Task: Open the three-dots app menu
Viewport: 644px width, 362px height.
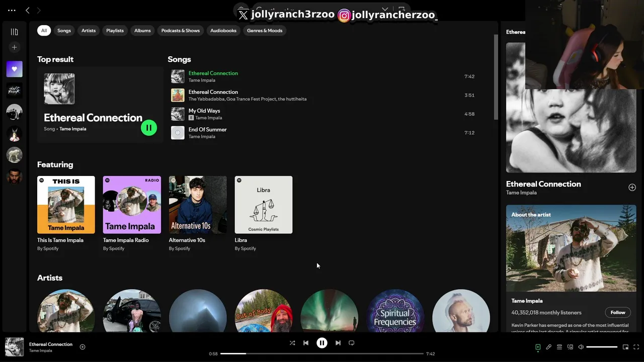Action: pos(12,10)
